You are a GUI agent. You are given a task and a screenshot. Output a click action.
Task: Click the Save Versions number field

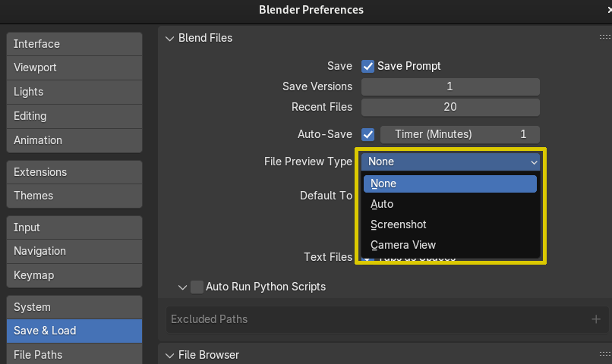click(x=450, y=86)
